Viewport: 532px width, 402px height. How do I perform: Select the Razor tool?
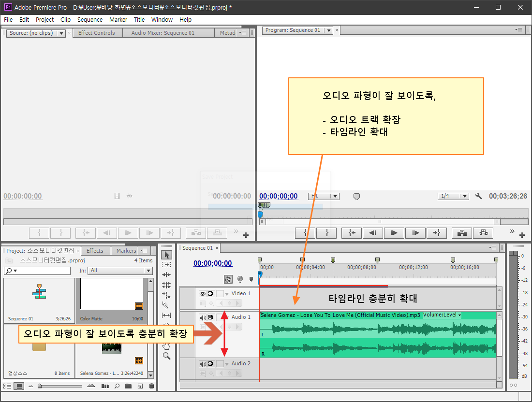(166, 305)
